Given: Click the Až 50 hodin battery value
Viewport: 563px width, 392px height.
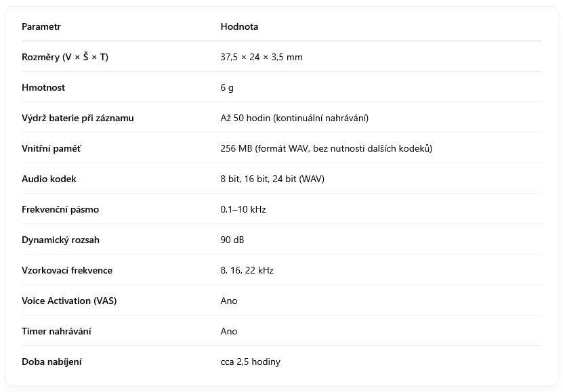Looking at the screenshot, I should point(295,118).
